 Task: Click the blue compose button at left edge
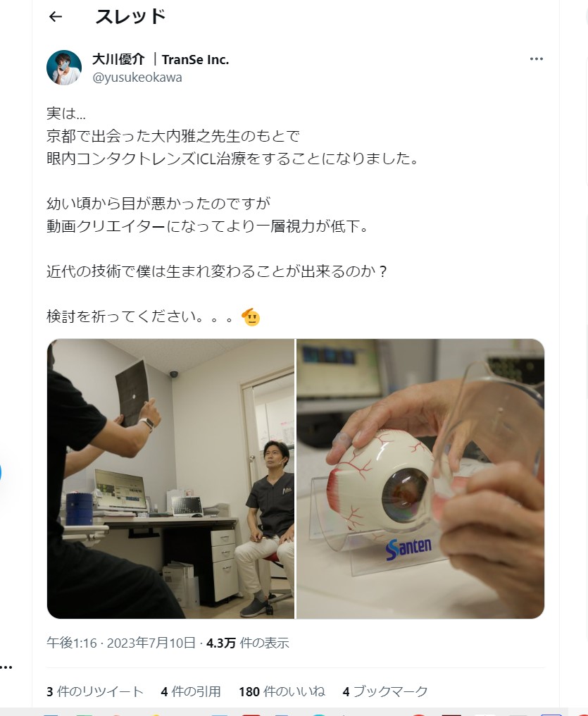pyautogui.click(x=1, y=473)
